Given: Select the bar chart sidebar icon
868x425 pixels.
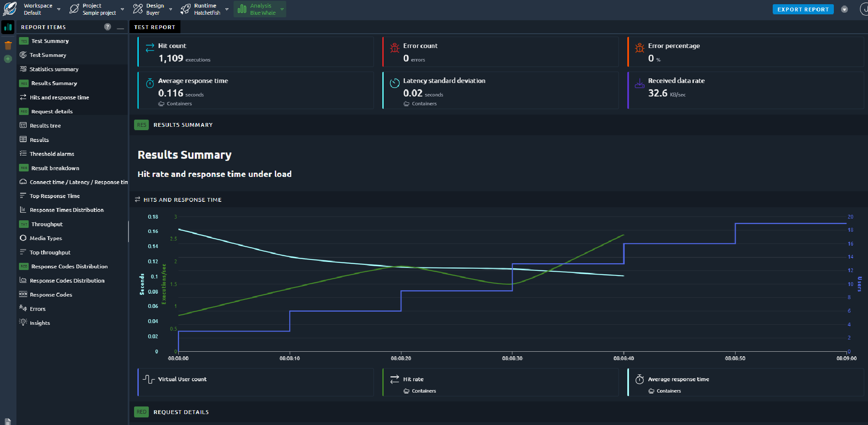Looking at the screenshot, I should (8, 27).
